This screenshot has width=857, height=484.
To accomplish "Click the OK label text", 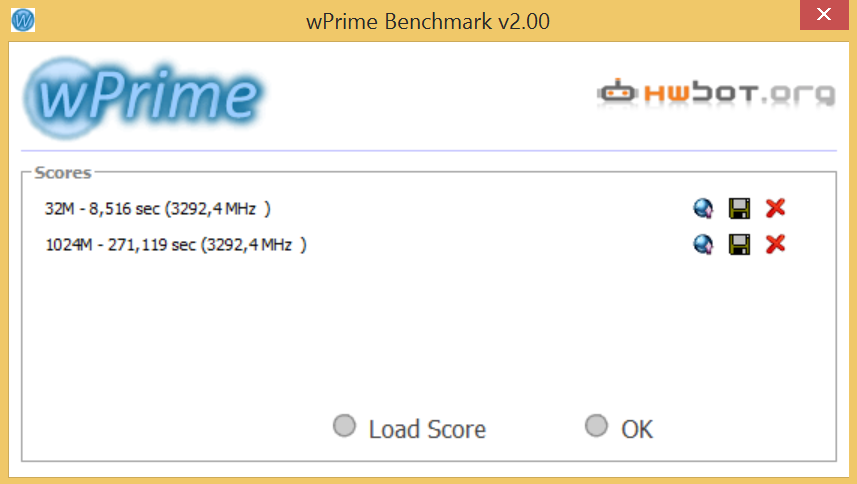I will click(637, 429).
